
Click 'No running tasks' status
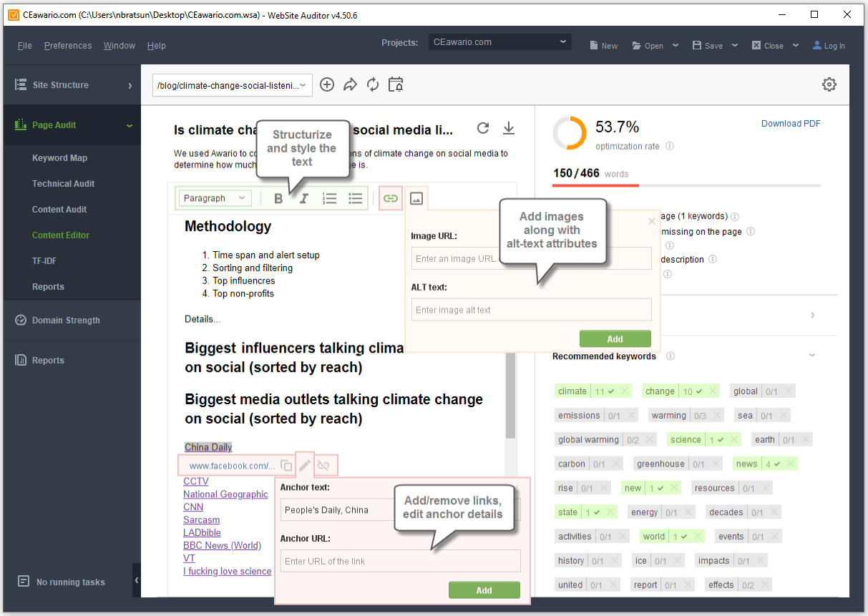pyautogui.click(x=62, y=582)
